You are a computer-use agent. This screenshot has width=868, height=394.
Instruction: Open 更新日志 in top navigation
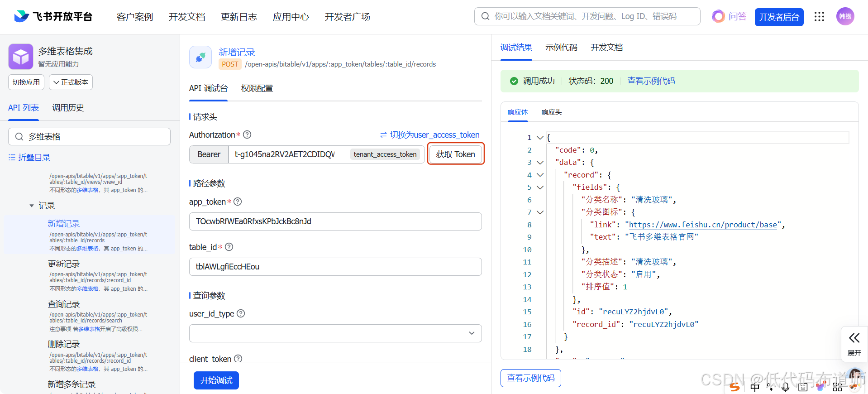239,17
